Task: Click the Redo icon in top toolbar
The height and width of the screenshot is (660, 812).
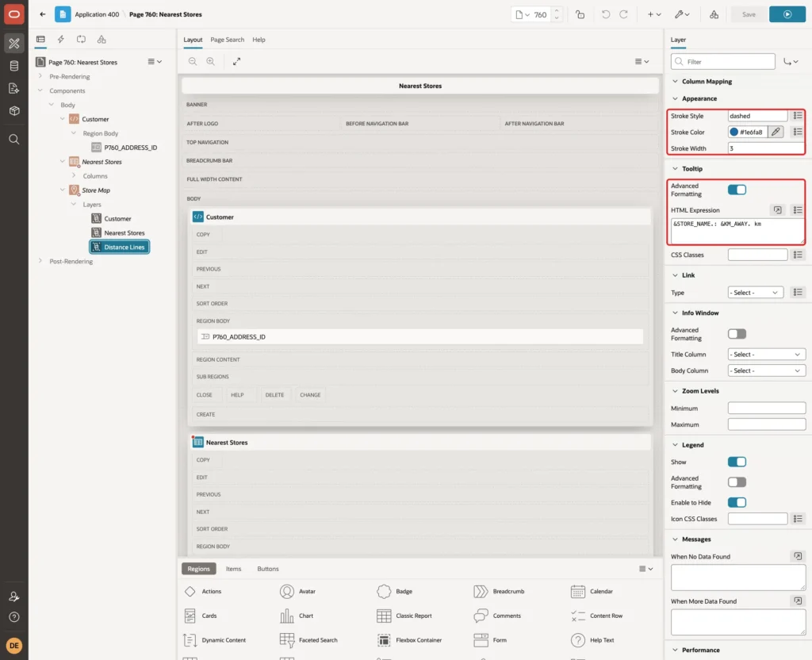Action: pyautogui.click(x=623, y=14)
